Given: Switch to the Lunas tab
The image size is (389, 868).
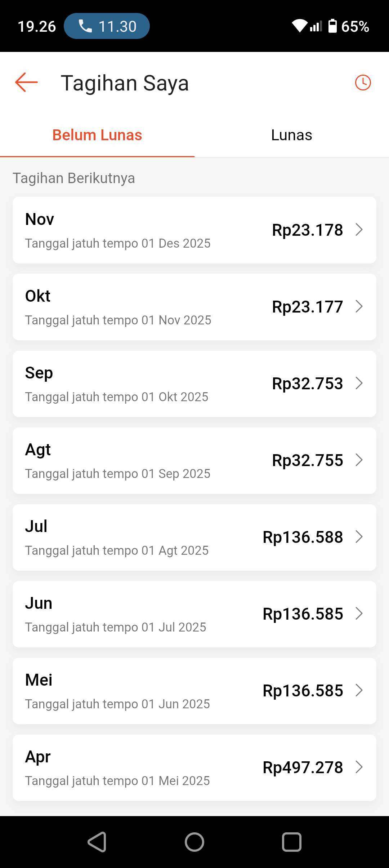Looking at the screenshot, I should pos(291,135).
